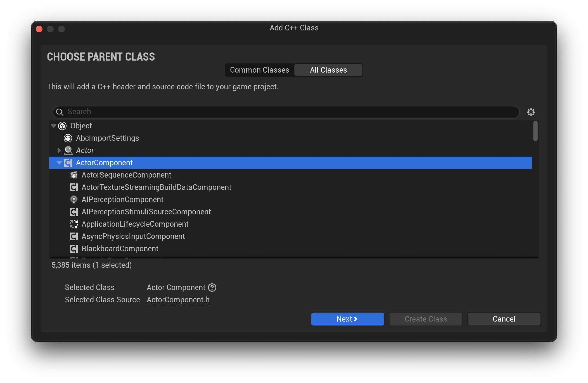The width and height of the screenshot is (588, 383).
Task: Open the search settings gear icon
Action: [x=531, y=112]
